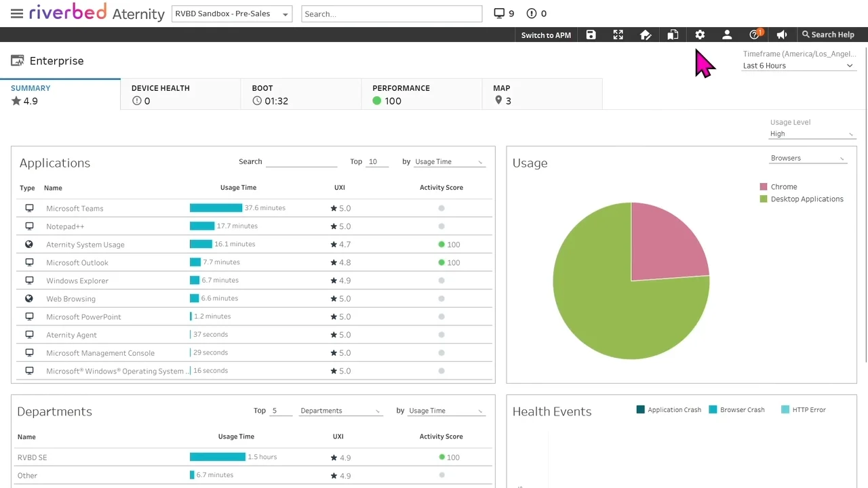Open Departments panel by Usage Time dropdown
The height and width of the screenshot is (488, 868).
(x=446, y=411)
